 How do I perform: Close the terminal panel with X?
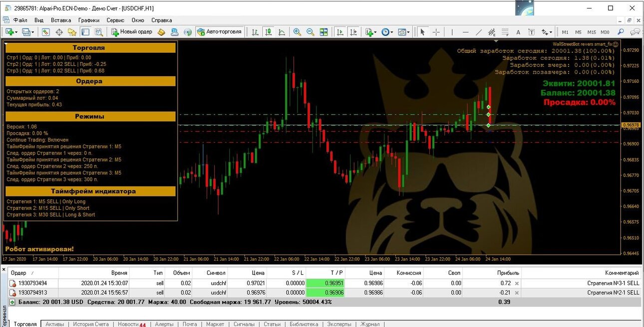4,269
